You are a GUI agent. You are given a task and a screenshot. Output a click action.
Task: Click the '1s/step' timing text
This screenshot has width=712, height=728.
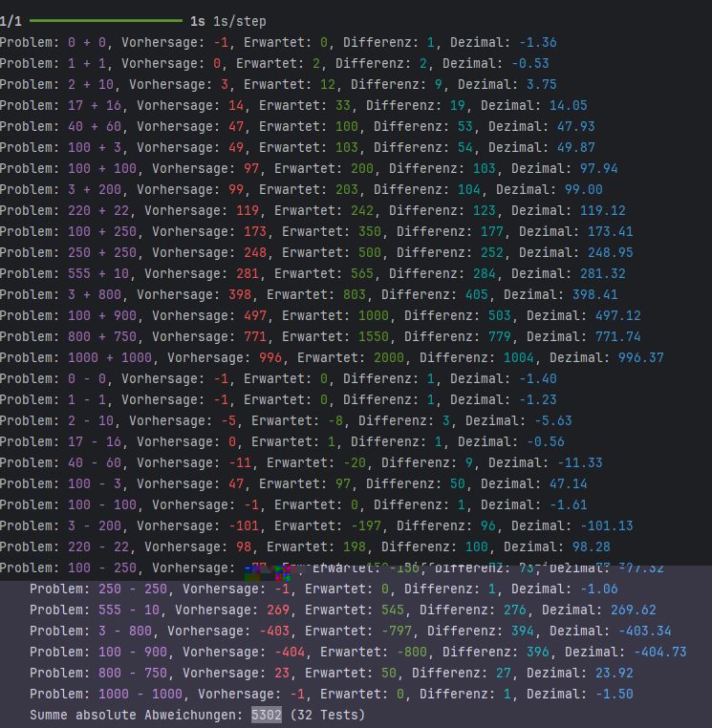240,21
